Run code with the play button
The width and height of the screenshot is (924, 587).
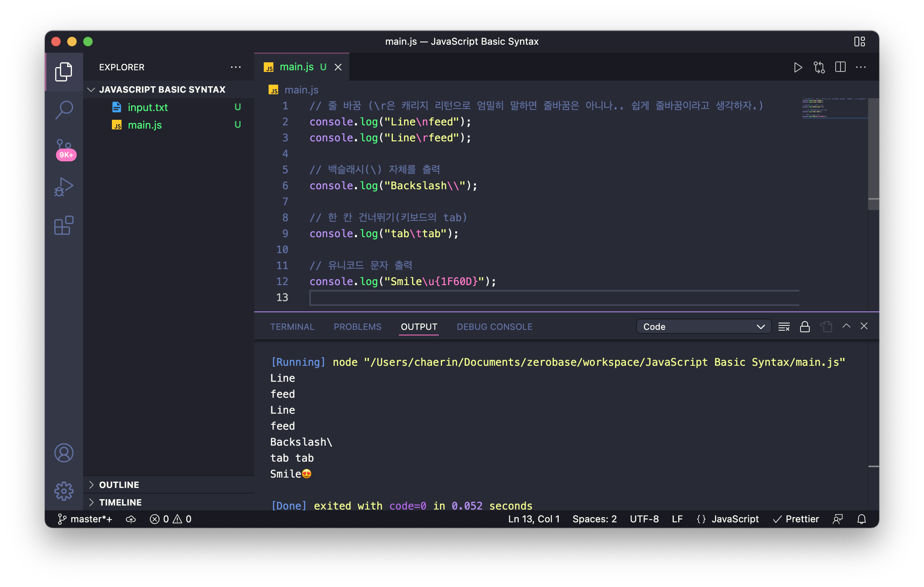click(798, 67)
